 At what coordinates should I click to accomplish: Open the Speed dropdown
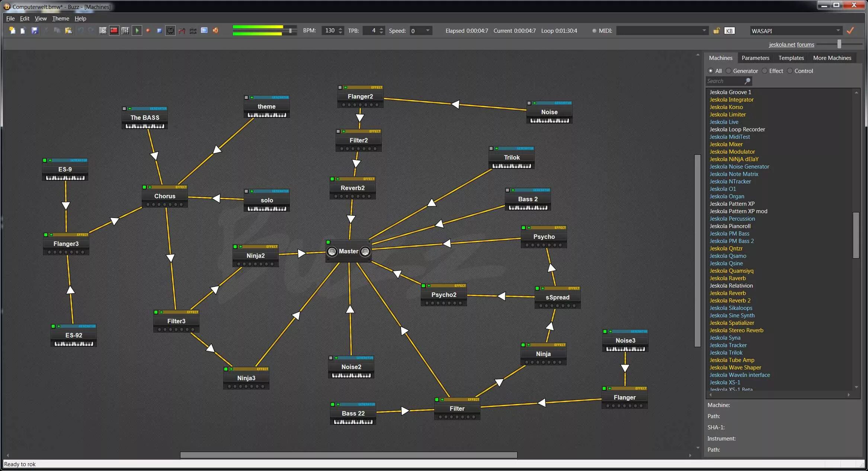428,31
